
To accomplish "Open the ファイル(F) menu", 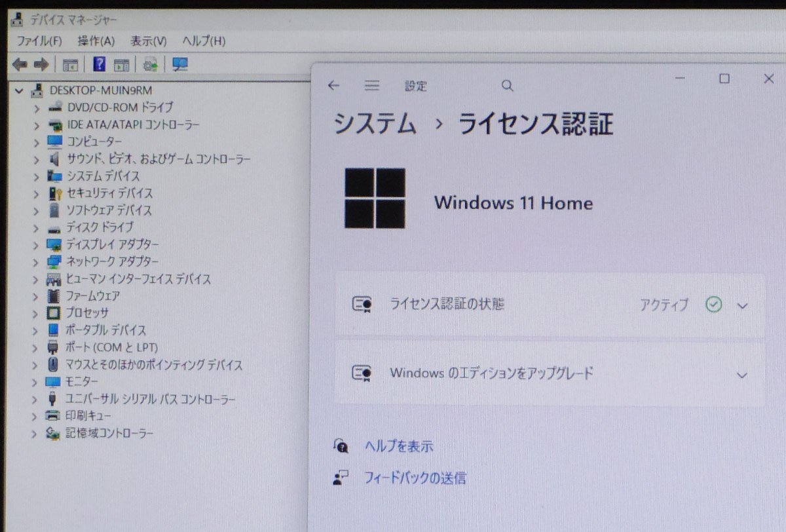I will click(x=39, y=41).
